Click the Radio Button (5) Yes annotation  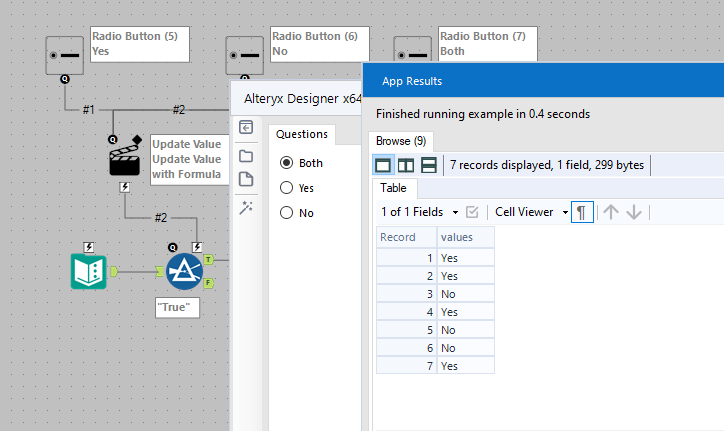(x=140, y=44)
